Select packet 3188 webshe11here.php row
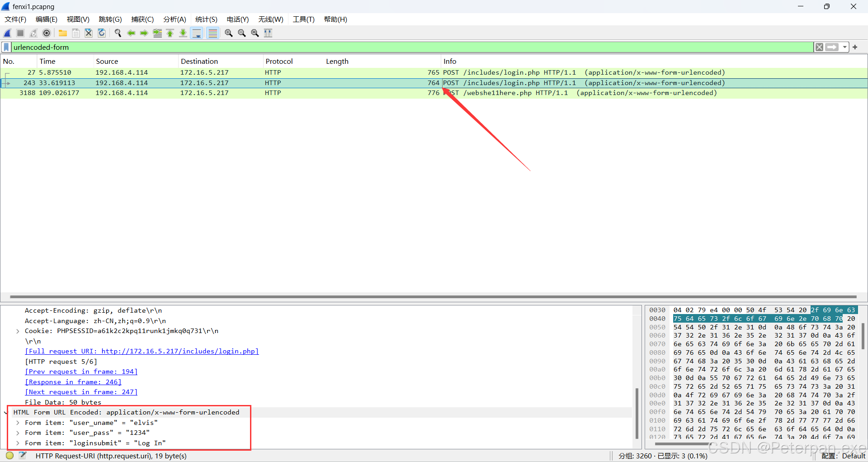Image resolution: width=868 pixels, height=462 pixels. [434, 93]
